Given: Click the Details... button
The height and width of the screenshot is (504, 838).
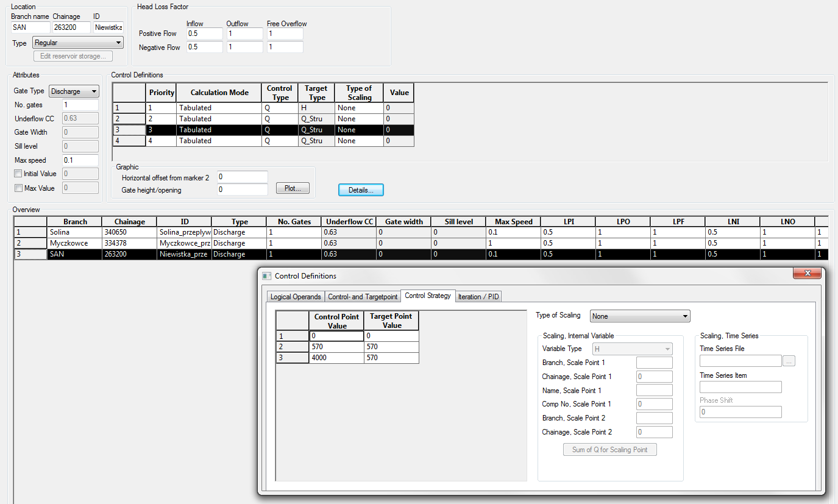Looking at the screenshot, I should (x=361, y=190).
